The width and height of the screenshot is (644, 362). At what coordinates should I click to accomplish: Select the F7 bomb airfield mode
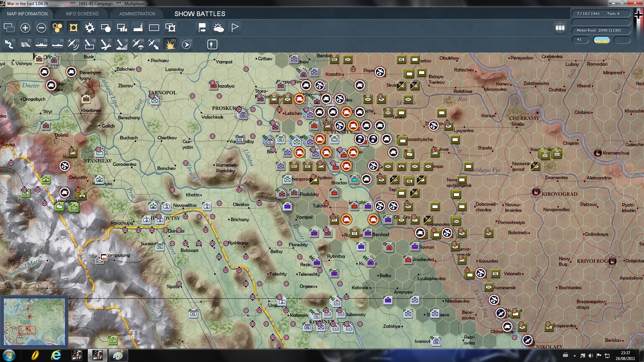pyautogui.click(x=106, y=44)
